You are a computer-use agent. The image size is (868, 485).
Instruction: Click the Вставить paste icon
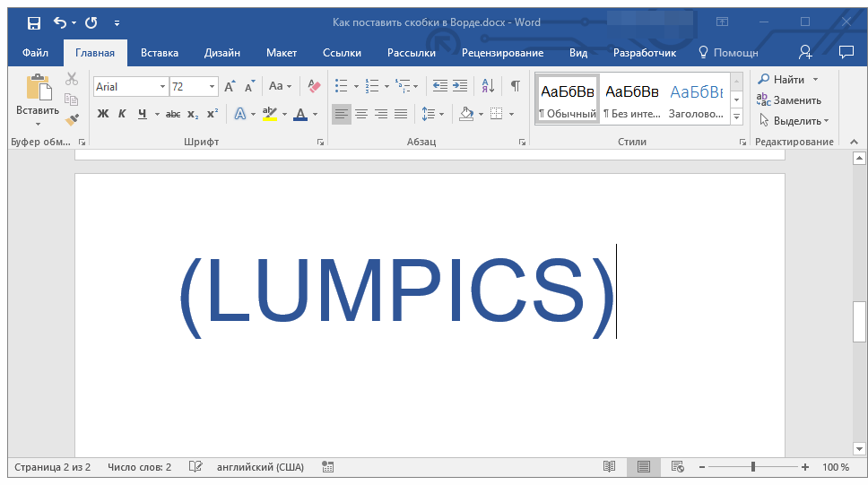click(39, 88)
